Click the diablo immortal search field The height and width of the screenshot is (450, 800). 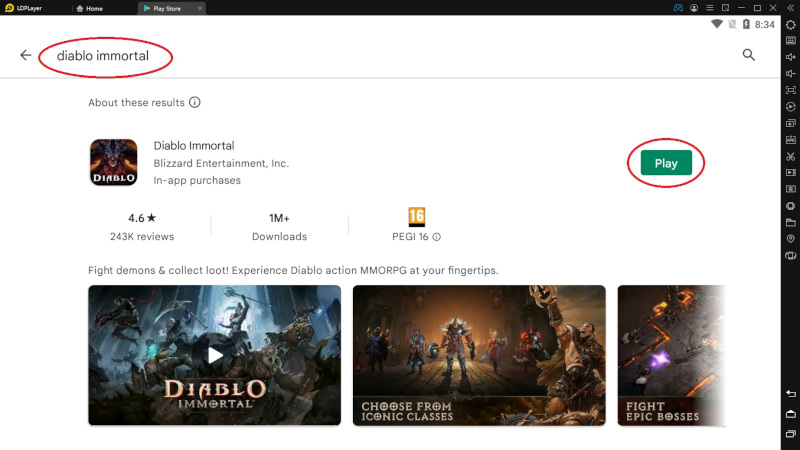pyautogui.click(x=103, y=56)
